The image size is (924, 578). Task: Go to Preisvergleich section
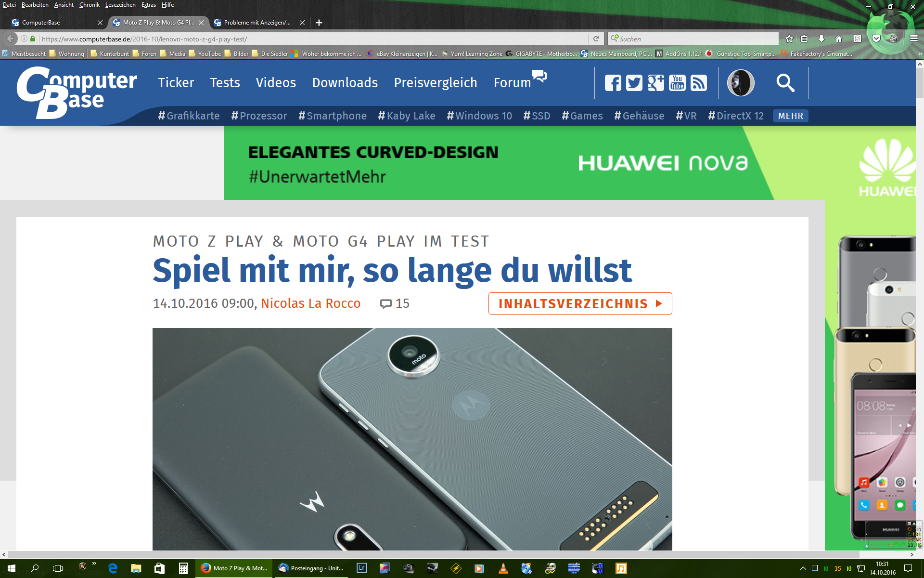click(435, 83)
